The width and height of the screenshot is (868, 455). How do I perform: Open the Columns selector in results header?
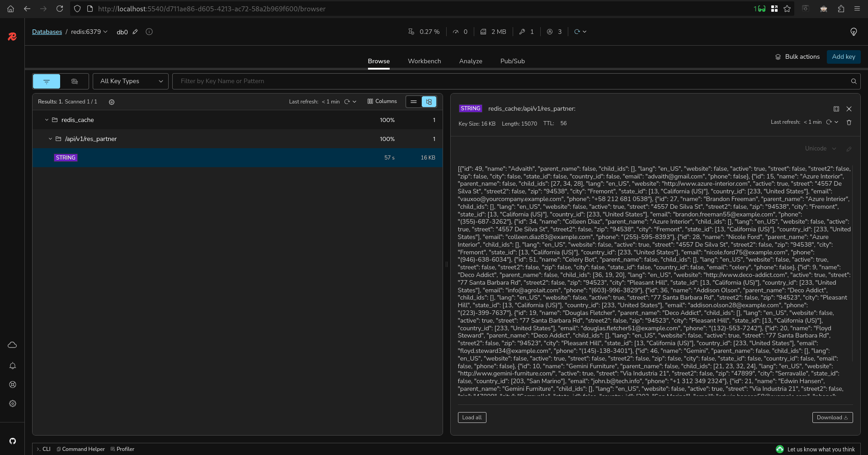(382, 101)
